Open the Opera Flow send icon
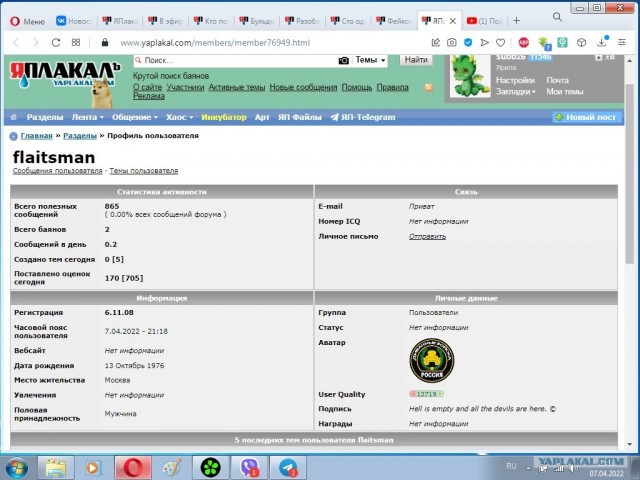This screenshot has height=480, width=640. pyautogui.click(x=484, y=42)
